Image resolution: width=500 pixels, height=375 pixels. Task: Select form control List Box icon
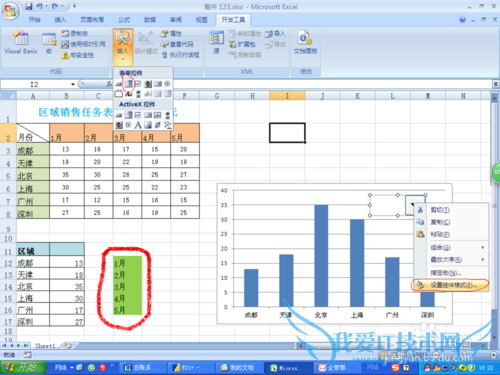158,84
